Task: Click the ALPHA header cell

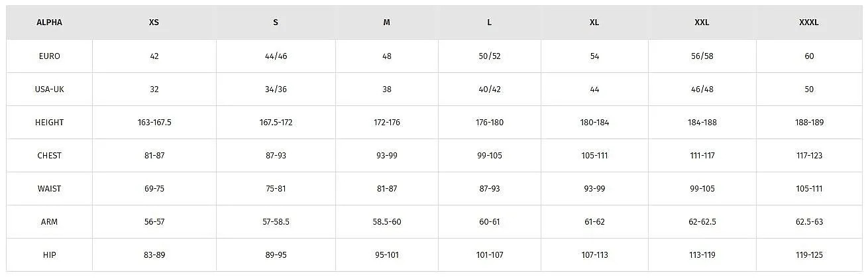Action: 49,23
